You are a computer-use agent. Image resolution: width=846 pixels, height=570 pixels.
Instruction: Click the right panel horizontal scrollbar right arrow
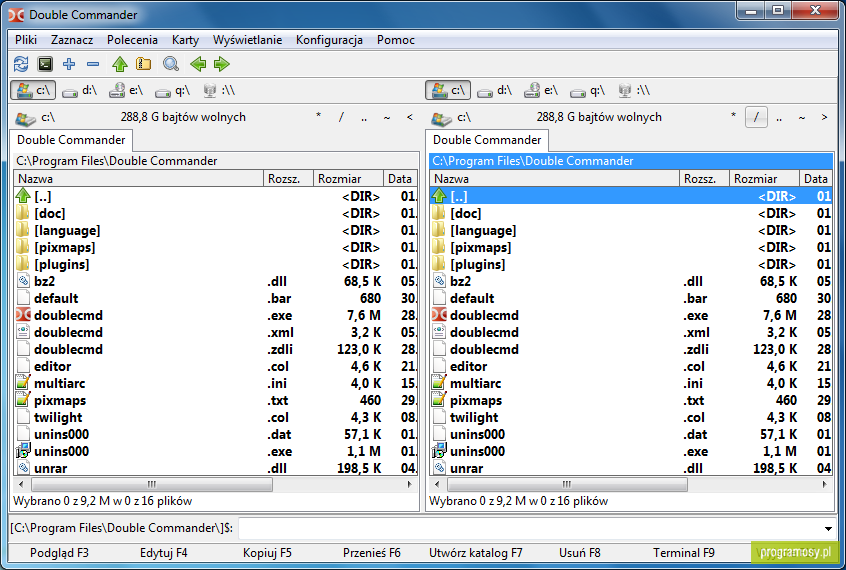point(824,484)
